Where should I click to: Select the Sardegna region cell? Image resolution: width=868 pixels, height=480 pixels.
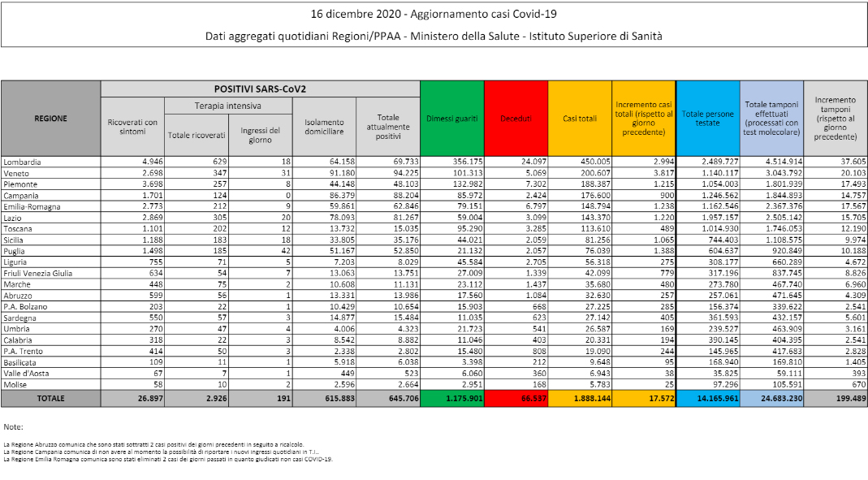(51, 318)
